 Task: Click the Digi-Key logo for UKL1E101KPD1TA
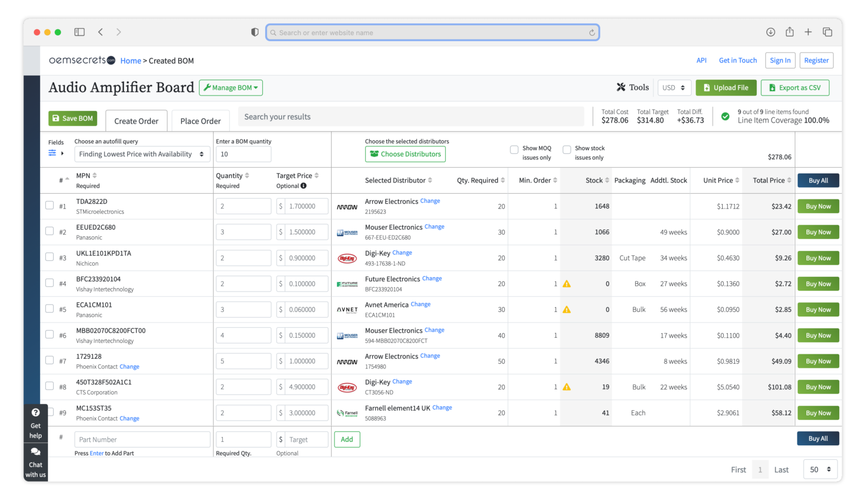[x=348, y=258]
